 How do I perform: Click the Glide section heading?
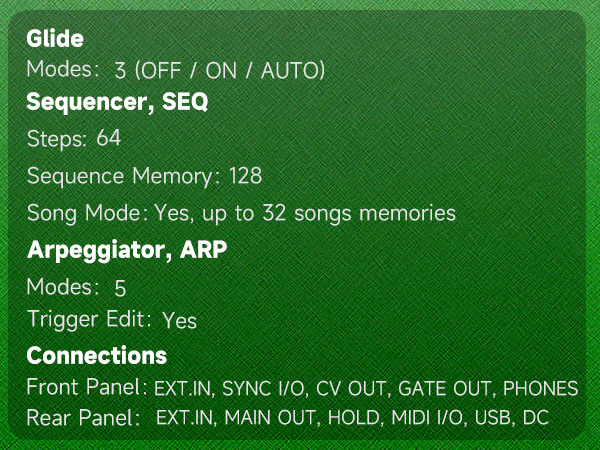(x=55, y=39)
